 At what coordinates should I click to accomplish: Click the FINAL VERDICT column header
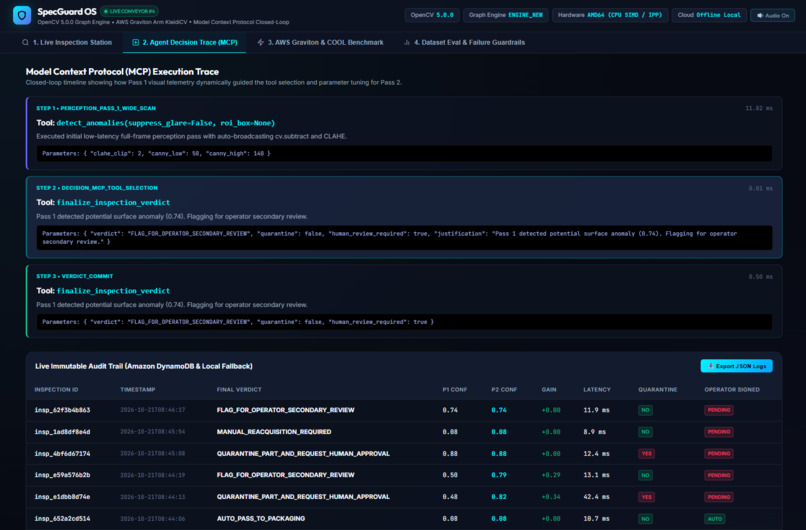[x=239, y=390]
